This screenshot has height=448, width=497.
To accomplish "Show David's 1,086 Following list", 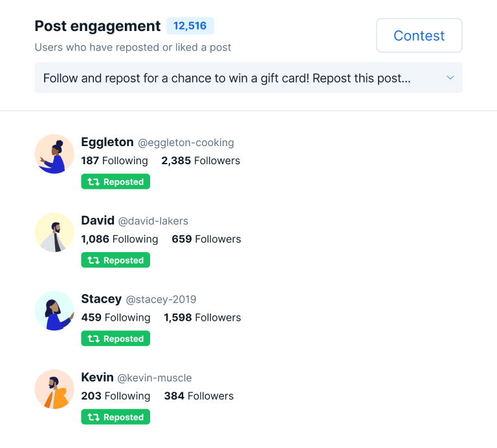I will pyautogui.click(x=120, y=239).
